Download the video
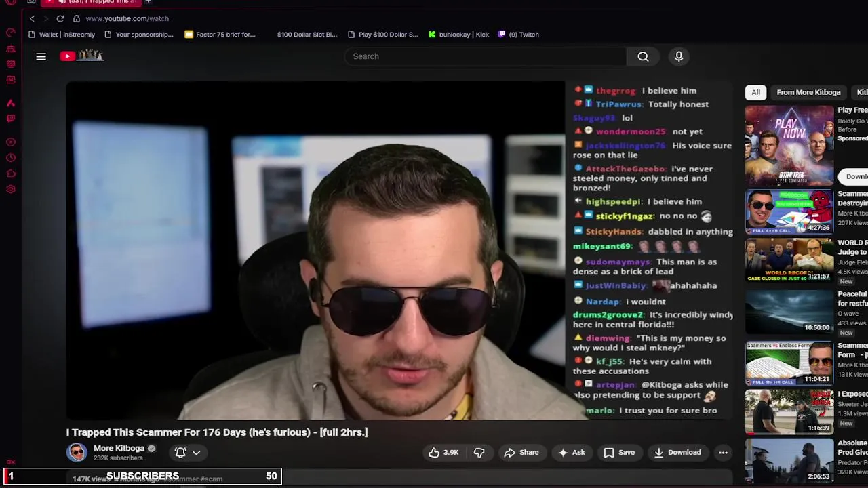The height and width of the screenshot is (488, 868). tap(677, 452)
